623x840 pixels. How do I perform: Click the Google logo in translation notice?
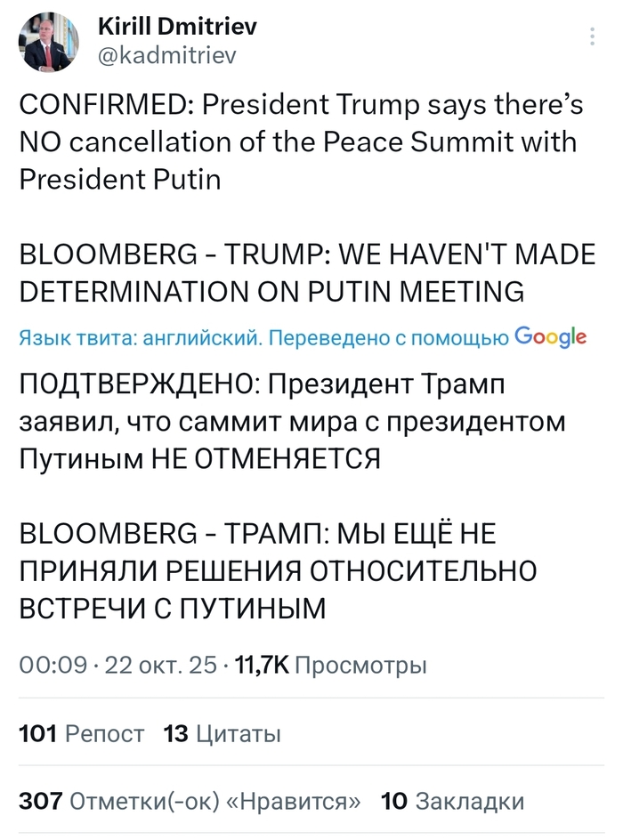pos(550,337)
